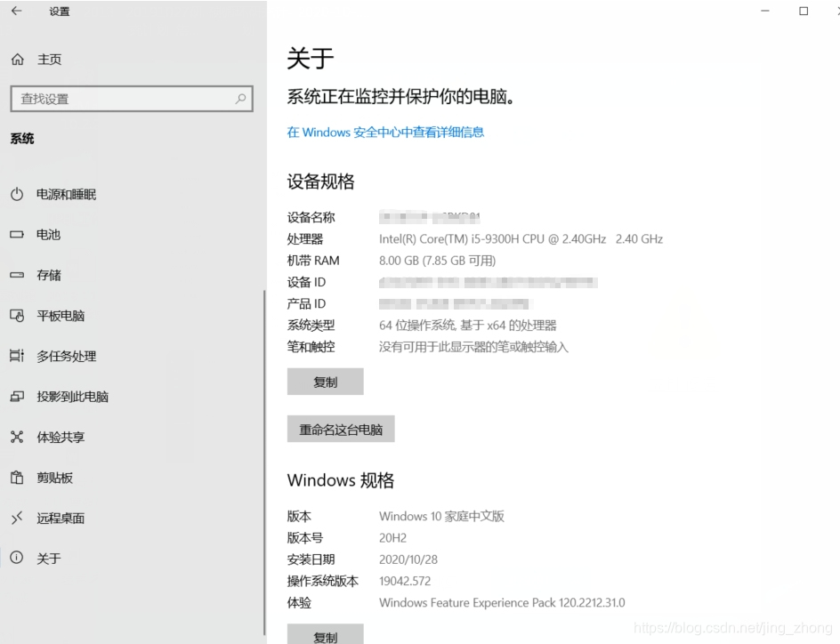Click the search magnifier icon
The height and width of the screenshot is (644, 840).
[x=240, y=99]
